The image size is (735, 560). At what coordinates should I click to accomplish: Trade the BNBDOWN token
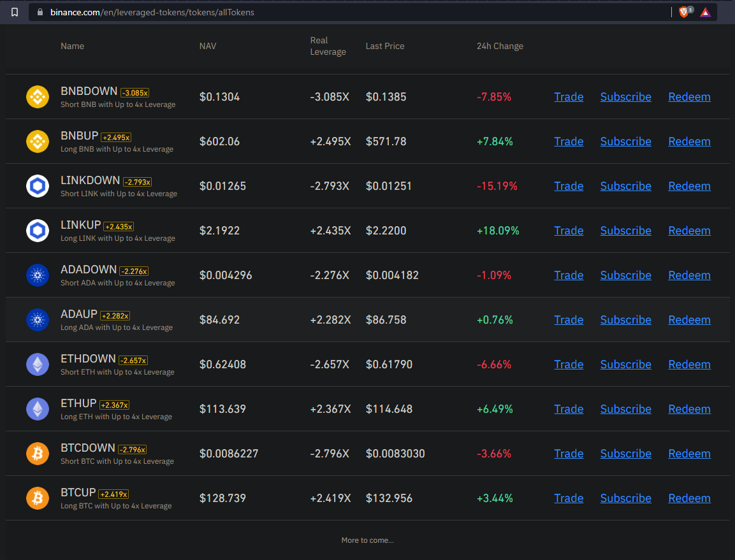(569, 97)
